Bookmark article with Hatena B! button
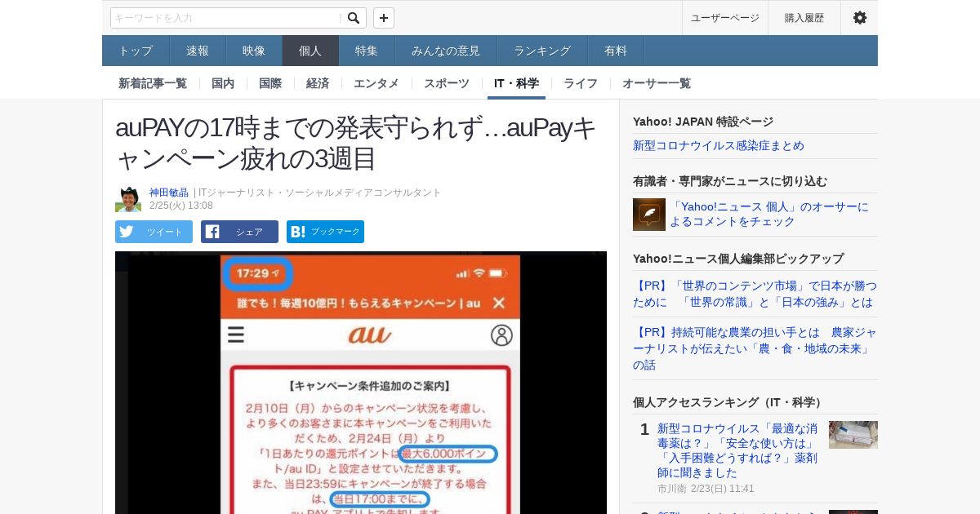980x514 pixels. click(325, 232)
